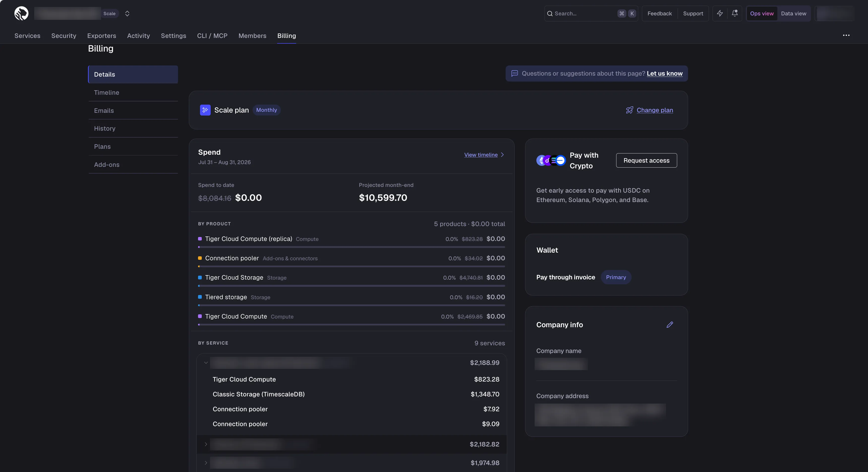
Task: Open the Settings tab
Action: 174,36
